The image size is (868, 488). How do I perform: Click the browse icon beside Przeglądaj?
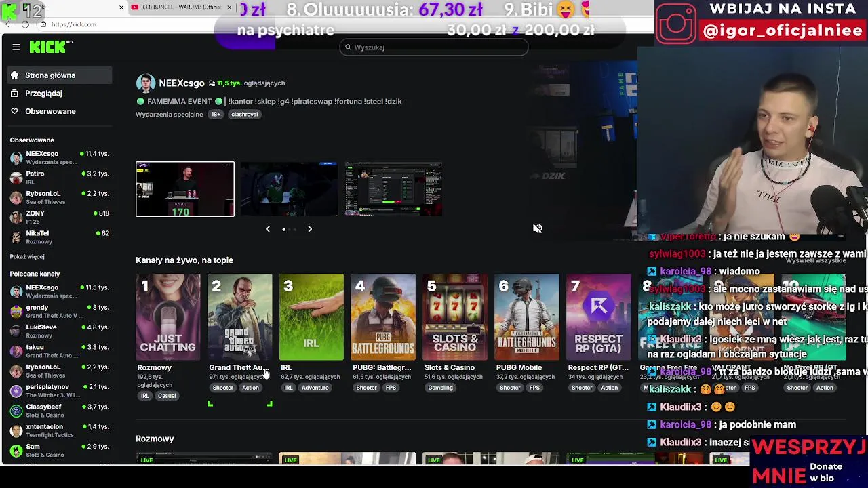click(x=14, y=94)
